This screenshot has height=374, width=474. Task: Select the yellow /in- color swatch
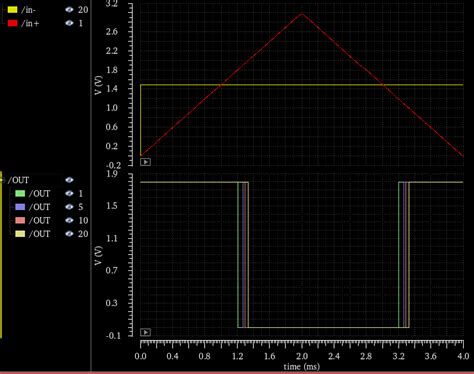(x=12, y=10)
